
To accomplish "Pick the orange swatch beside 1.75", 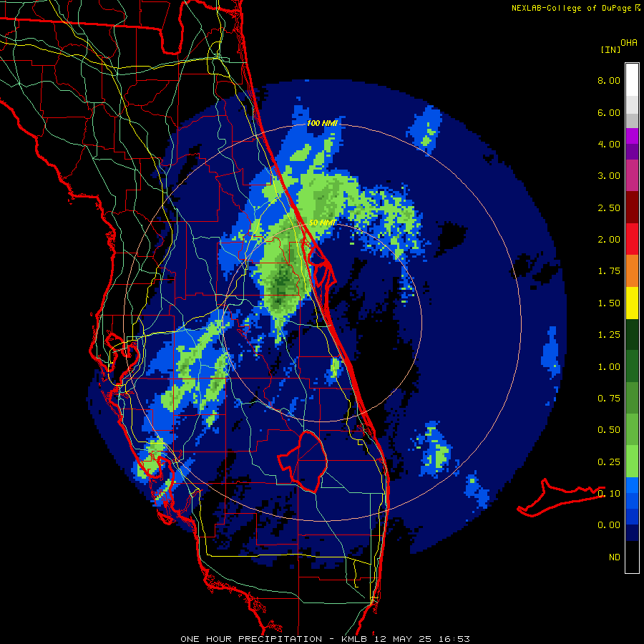I will 632,271.
